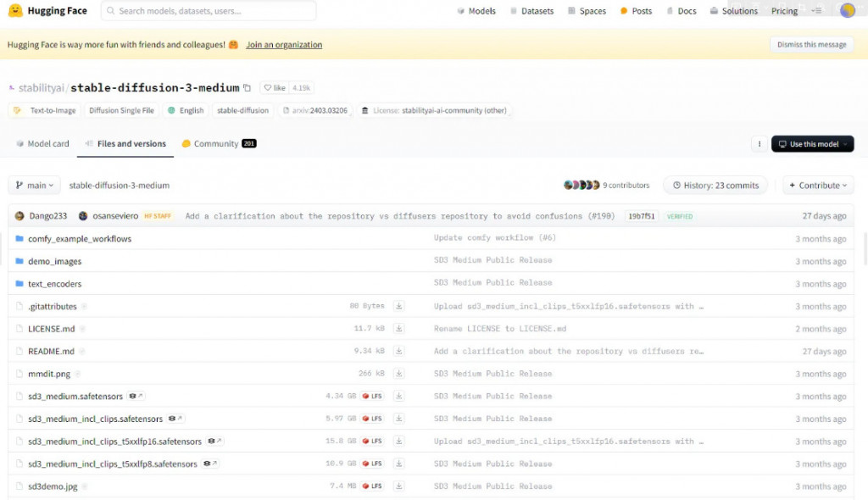The image size is (868, 500).
Task: Click the stable-diffusion tag
Action: click(x=242, y=110)
